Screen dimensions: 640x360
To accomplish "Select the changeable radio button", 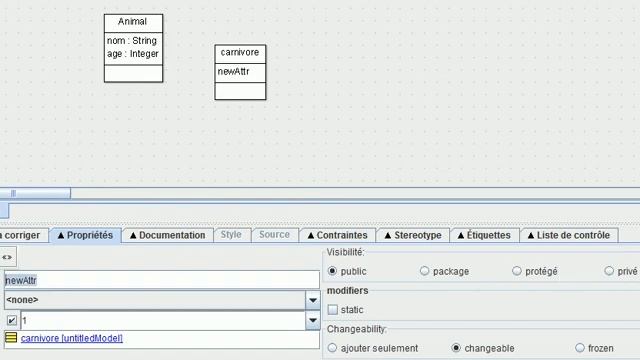I will click(x=456, y=348).
